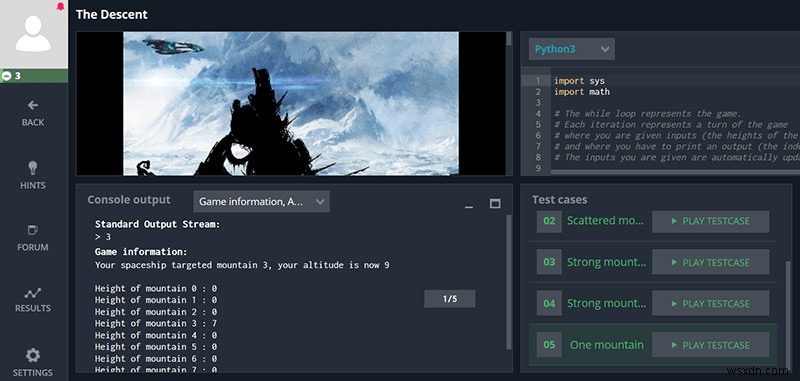Click 'Game information:' heading in console
Viewport: 800px width, 381px height.
pyautogui.click(x=141, y=251)
